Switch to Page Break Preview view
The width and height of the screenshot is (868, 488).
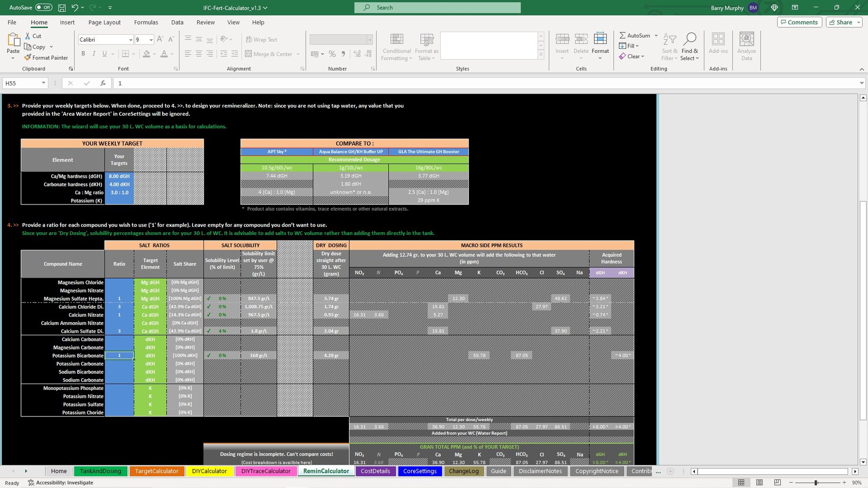777,483
